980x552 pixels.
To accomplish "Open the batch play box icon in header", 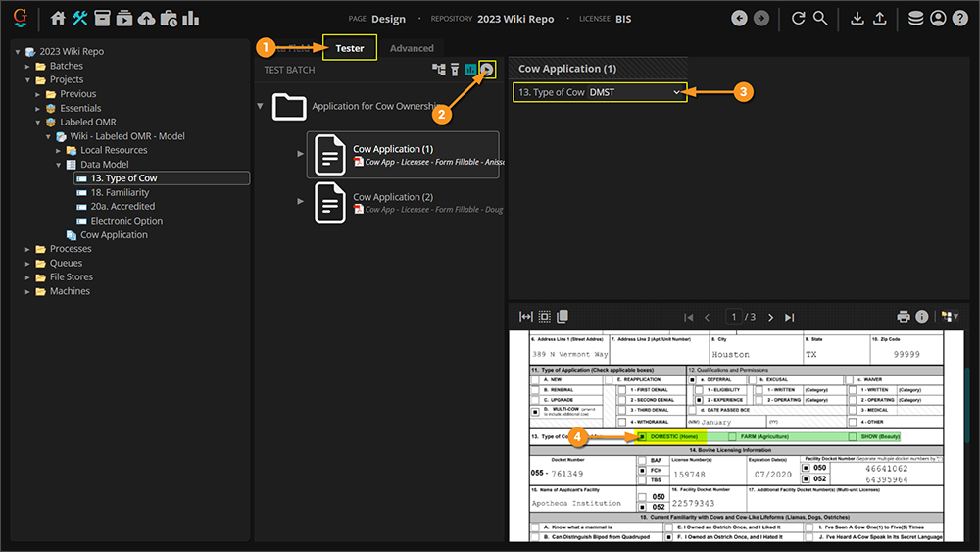I will click(x=124, y=18).
